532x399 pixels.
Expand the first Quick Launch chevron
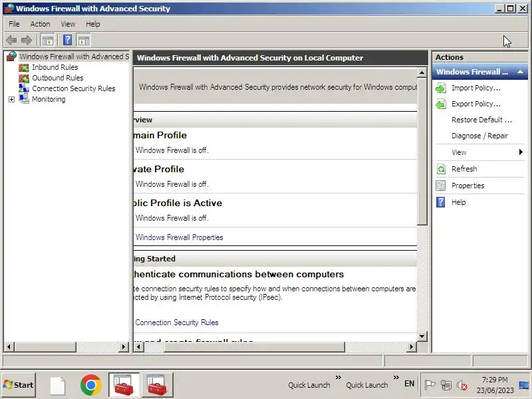338,377
